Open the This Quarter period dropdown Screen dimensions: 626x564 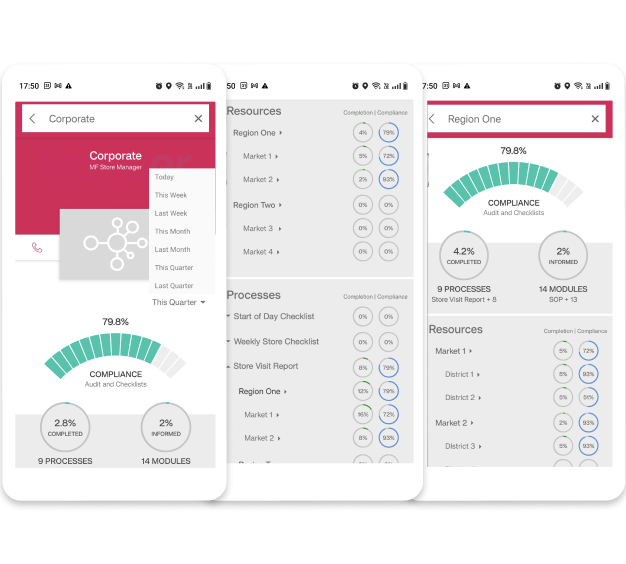[179, 302]
